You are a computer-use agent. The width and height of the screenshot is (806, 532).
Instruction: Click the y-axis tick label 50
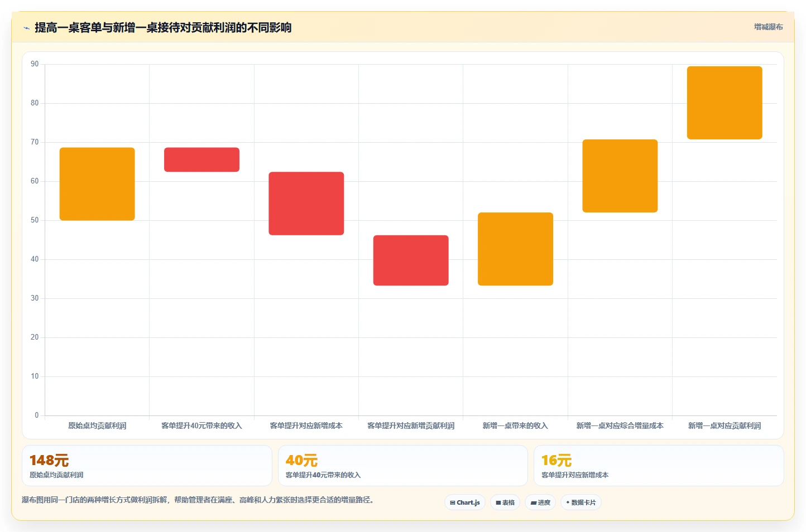35,220
